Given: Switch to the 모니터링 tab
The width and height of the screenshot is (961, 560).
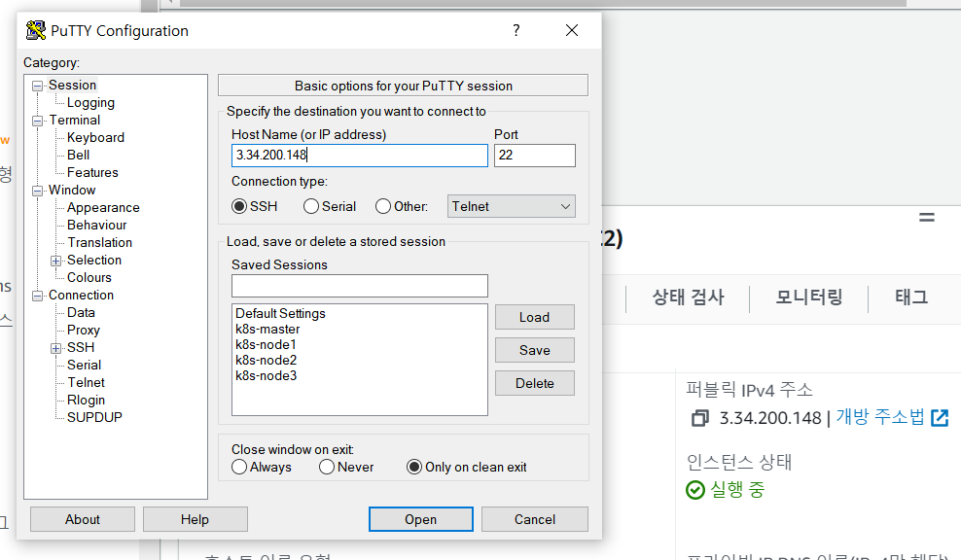Looking at the screenshot, I should point(809,297).
